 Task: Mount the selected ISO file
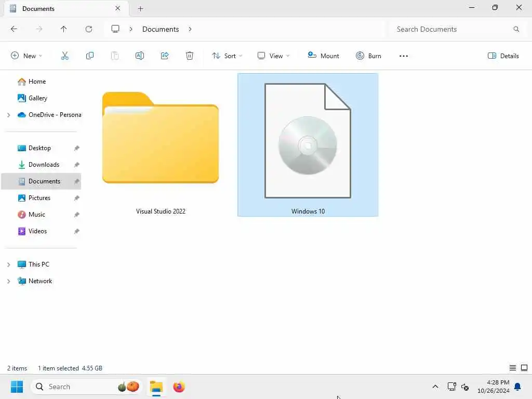click(323, 56)
